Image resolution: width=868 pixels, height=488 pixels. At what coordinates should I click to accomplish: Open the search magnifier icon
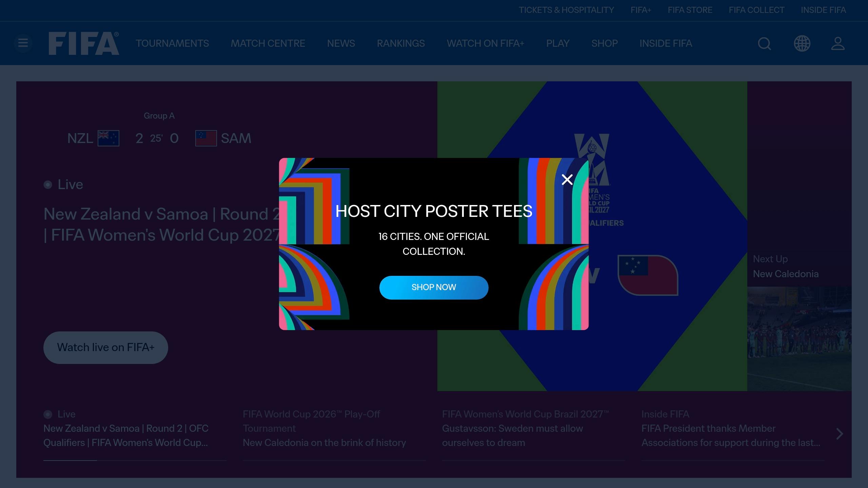coord(764,43)
